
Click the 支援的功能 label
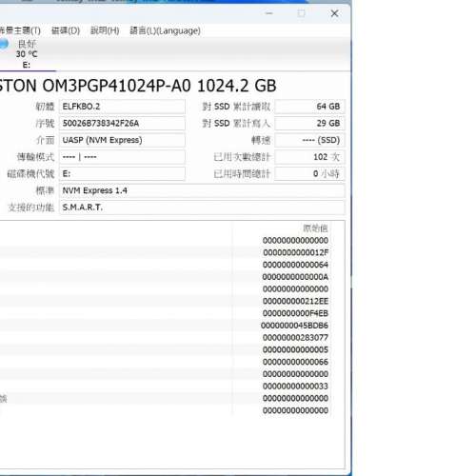click(x=30, y=208)
